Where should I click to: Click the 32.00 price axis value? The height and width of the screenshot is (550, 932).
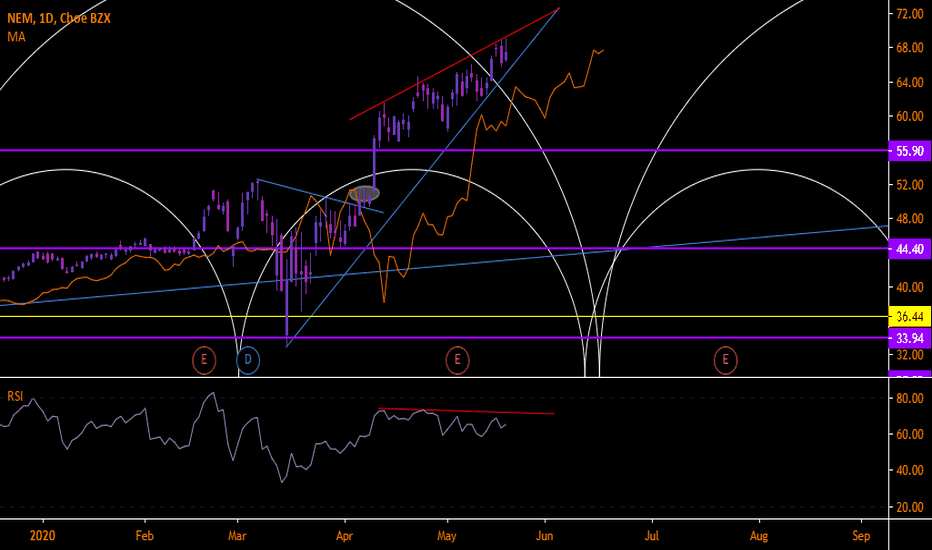click(x=909, y=355)
